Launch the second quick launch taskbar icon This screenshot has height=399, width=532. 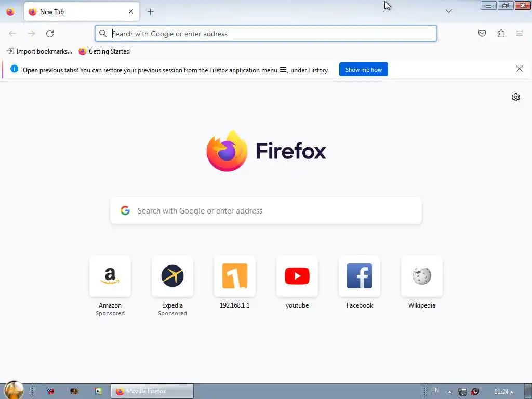(x=74, y=391)
